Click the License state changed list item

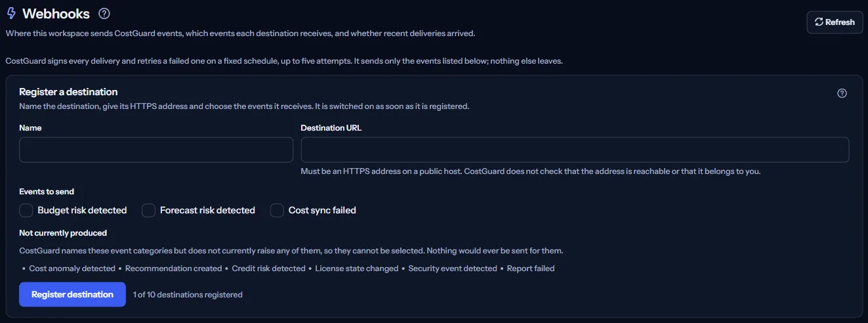click(x=357, y=269)
